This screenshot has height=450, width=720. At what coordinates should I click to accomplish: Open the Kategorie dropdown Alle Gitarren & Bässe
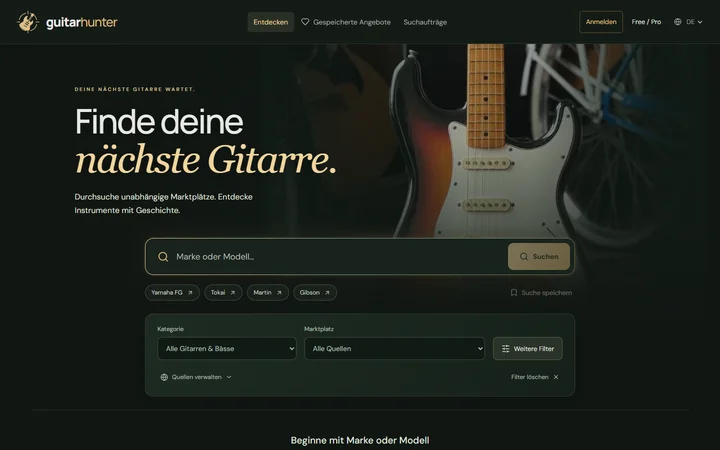point(227,349)
